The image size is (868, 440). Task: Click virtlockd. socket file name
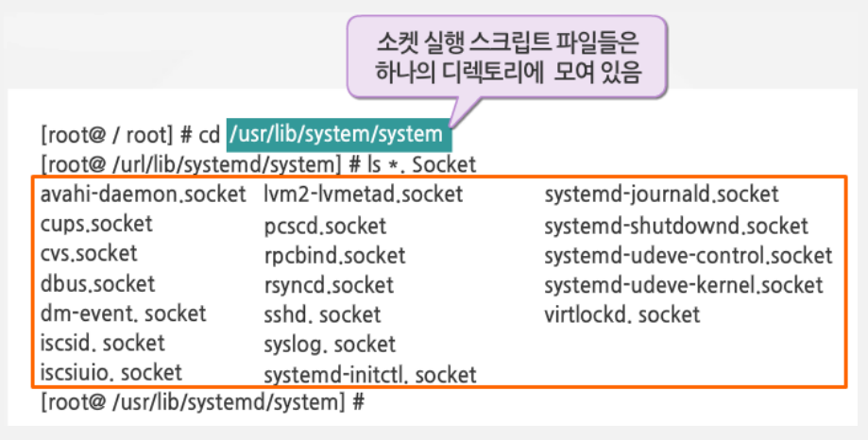pos(622,314)
